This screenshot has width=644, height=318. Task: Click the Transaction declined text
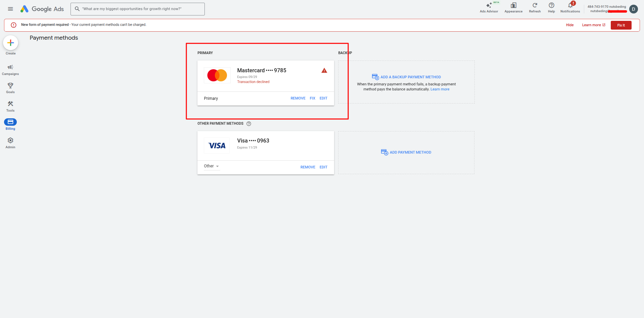click(253, 82)
